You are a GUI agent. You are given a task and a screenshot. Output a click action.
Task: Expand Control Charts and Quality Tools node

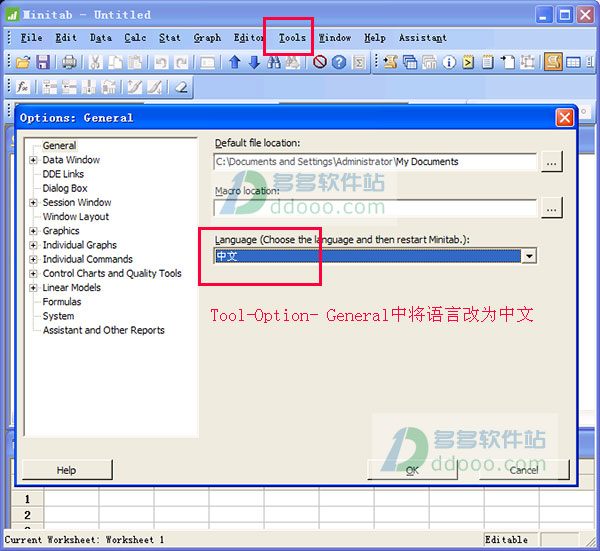click(33, 274)
